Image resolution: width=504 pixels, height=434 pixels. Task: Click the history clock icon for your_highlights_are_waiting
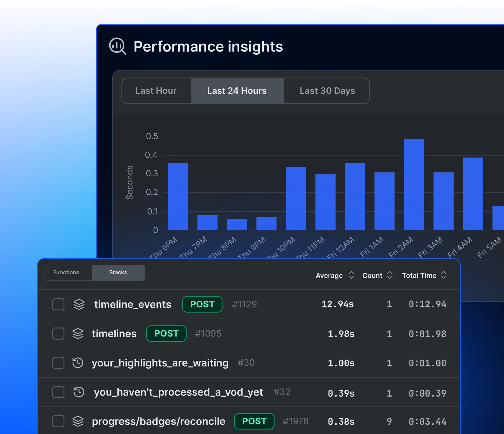78,363
